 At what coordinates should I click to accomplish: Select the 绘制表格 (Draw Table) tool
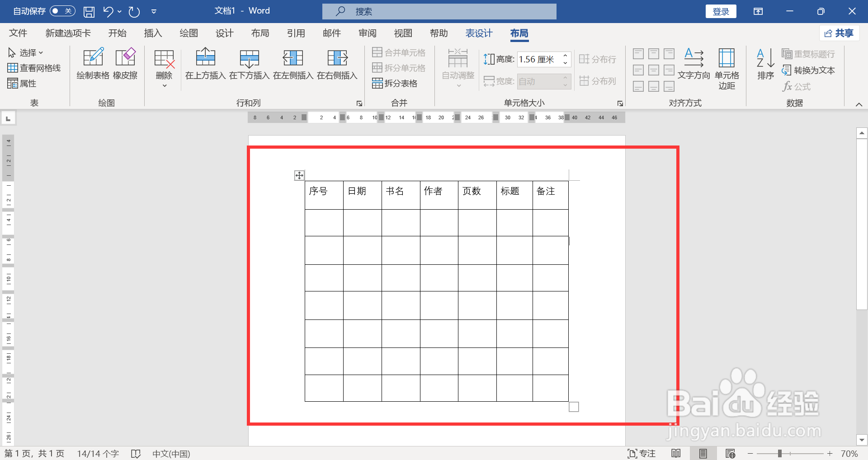93,65
